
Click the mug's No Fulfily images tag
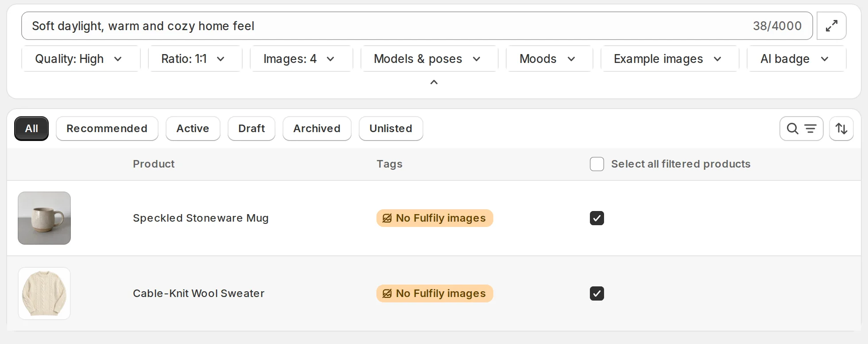(434, 218)
